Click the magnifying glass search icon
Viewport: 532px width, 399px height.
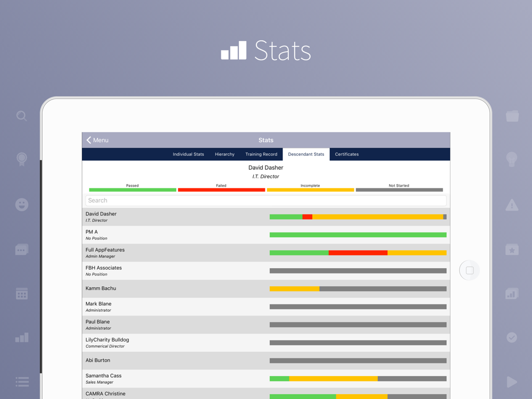coord(22,116)
